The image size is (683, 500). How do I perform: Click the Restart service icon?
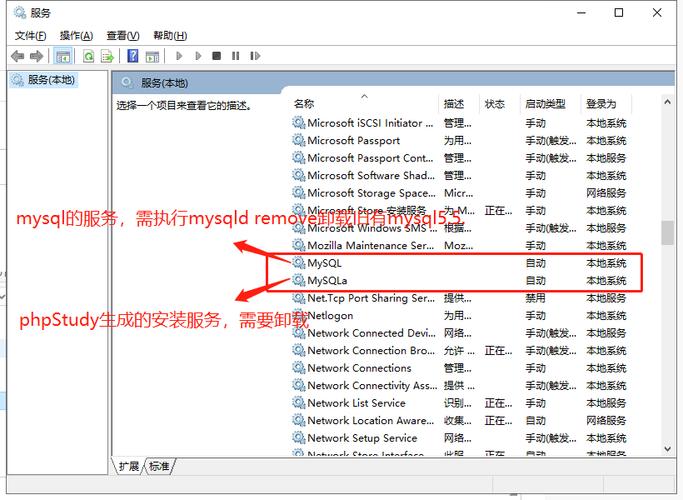(x=255, y=56)
